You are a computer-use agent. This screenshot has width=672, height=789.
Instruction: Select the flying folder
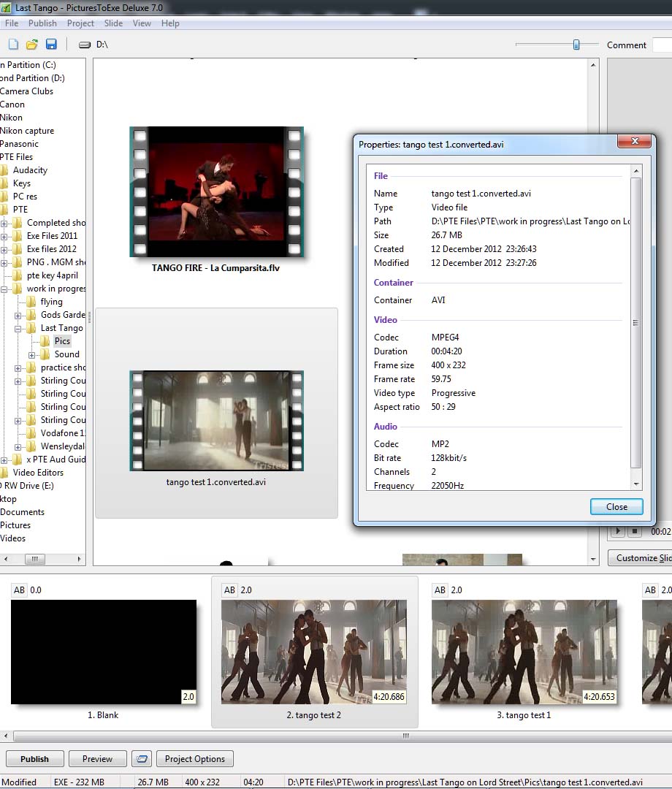51,302
